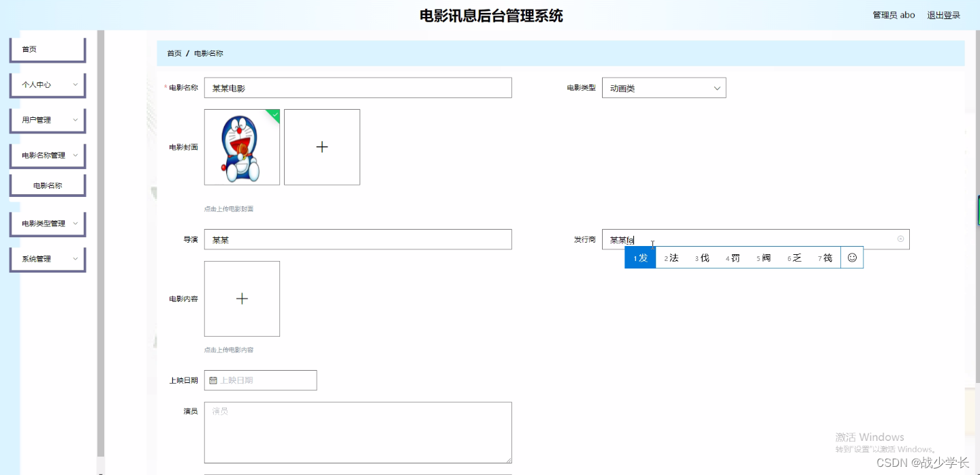
Task: Open 电影名称 submenu item in sidebar
Action: point(47,185)
